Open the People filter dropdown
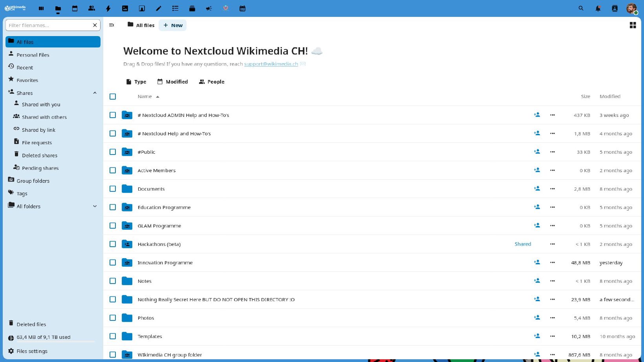Screen dimensions: 644x362 click(212, 82)
